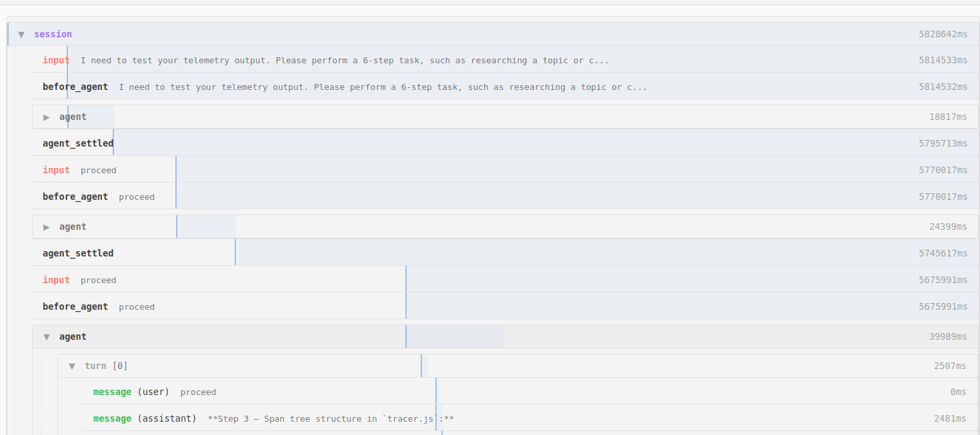This screenshot has width=980, height=435.
Task: Click the timeline bar of the 39989ms agent
Action: pyautogui.click(x=455, y=336)
